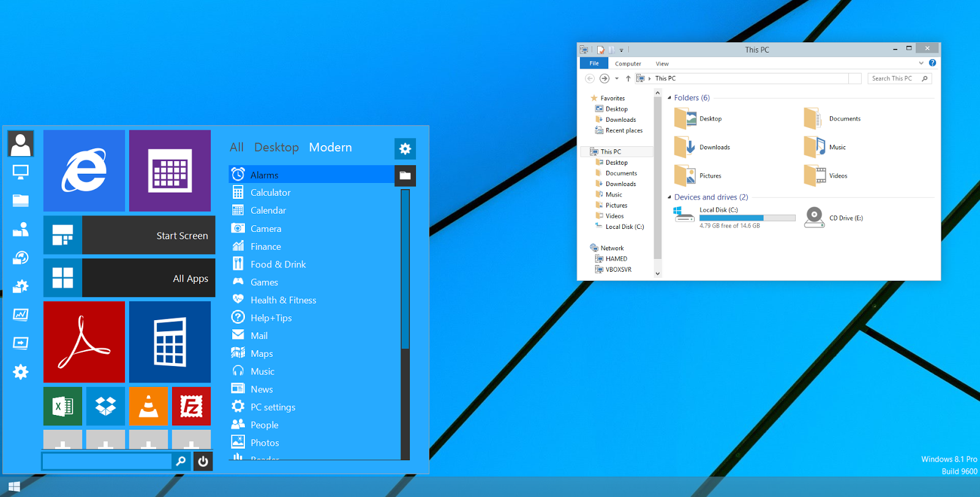Click the app list scrollbar thumb
This screenshot has width=980, height=497.
[x=405, y=269]
